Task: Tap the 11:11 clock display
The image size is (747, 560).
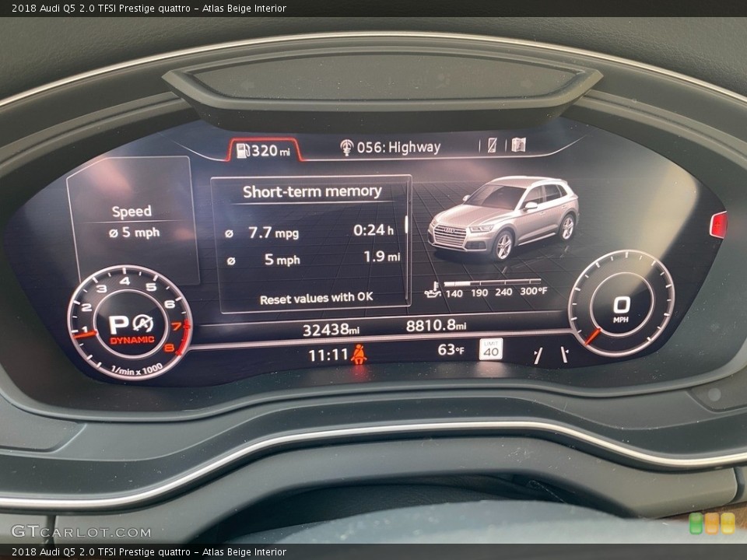Action: coord(328,355)
